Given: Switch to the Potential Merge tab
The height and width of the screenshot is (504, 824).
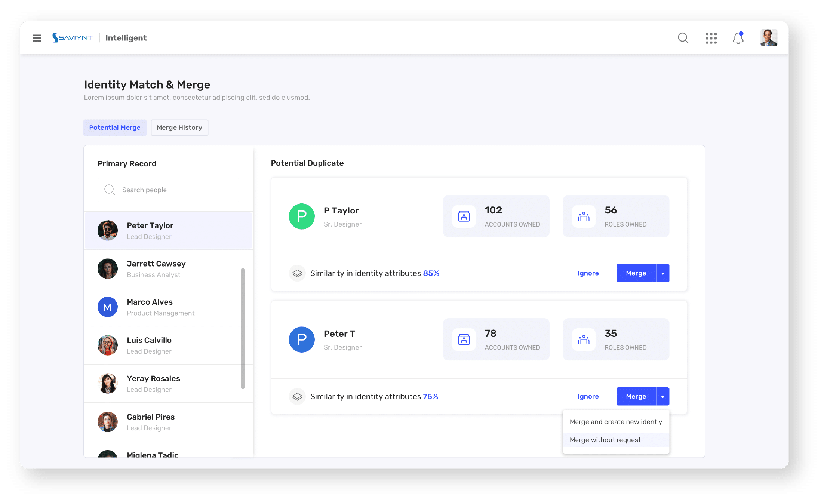Looking at the screenshot, I should (115, 127).
